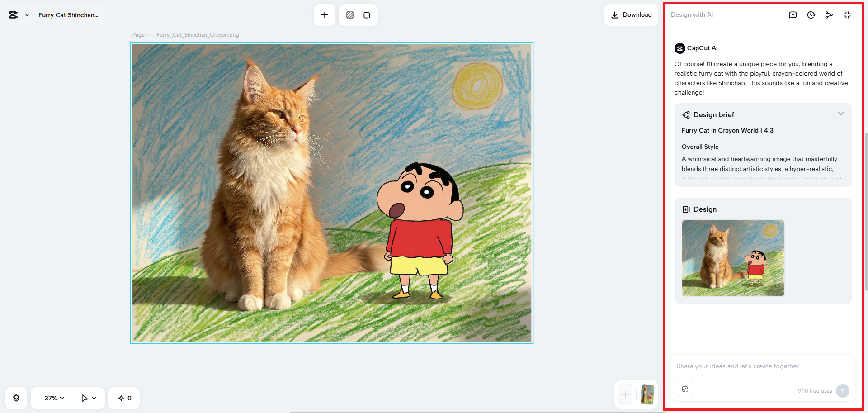Download the design

(631, 15)
